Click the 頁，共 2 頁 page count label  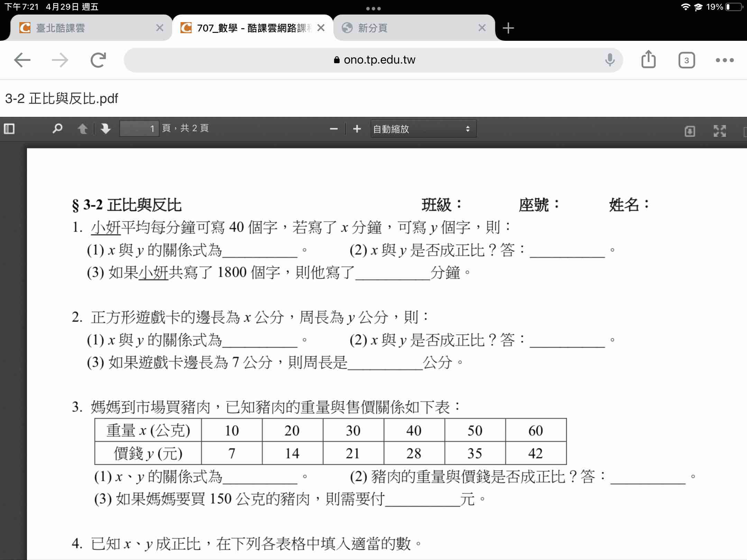click(x=185, y=128)
